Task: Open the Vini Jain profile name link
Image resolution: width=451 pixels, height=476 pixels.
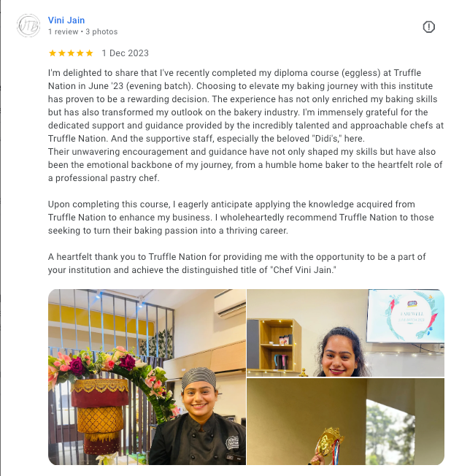Action: (x=66, y=20)
